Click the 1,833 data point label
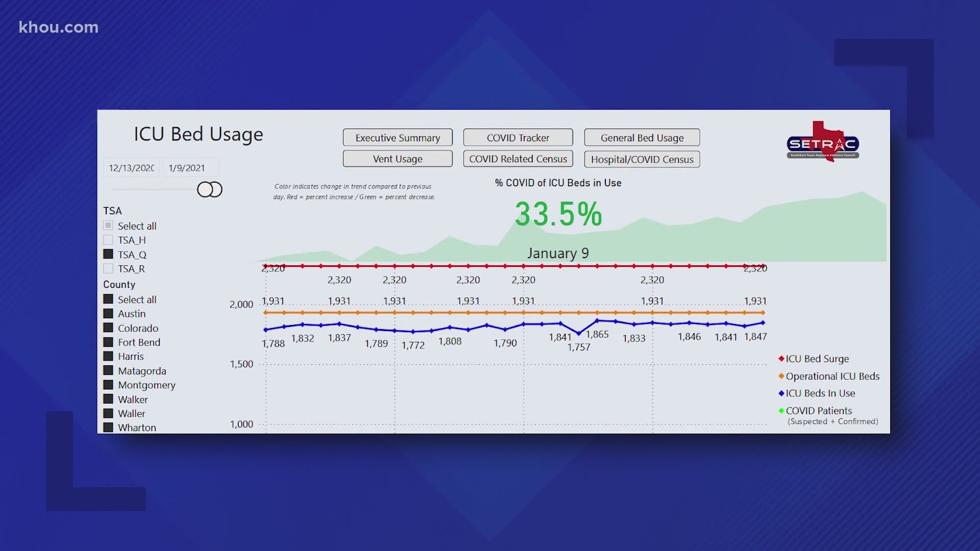980x551 pixels. click(634, 338)
